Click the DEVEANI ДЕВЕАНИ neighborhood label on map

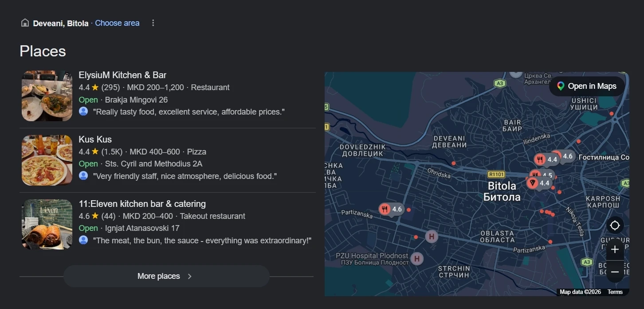pos(450,142)
